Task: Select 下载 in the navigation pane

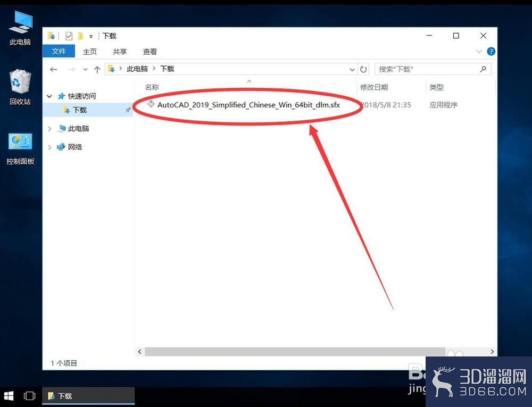Action: (80, 110)
